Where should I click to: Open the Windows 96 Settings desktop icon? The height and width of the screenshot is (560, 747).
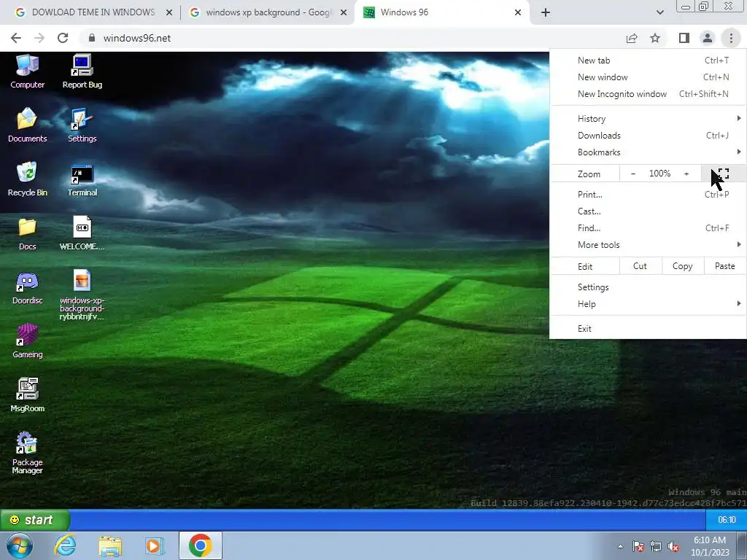point(82,125)
